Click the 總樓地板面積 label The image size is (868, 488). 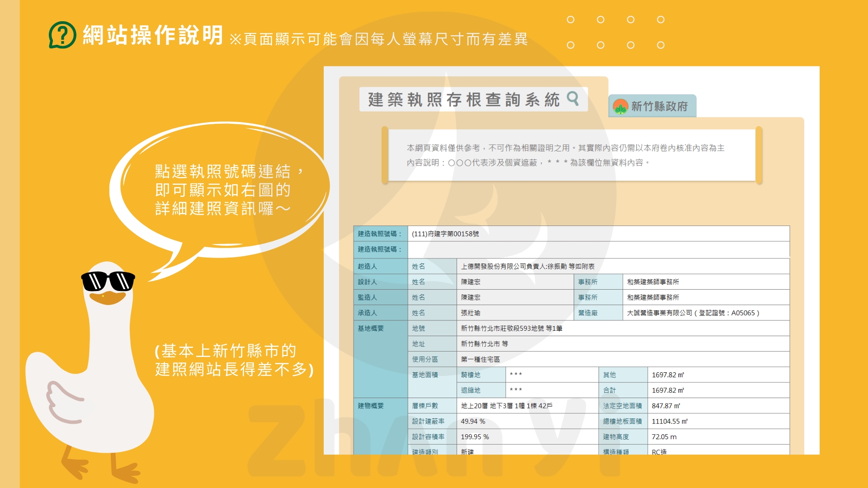622,421
